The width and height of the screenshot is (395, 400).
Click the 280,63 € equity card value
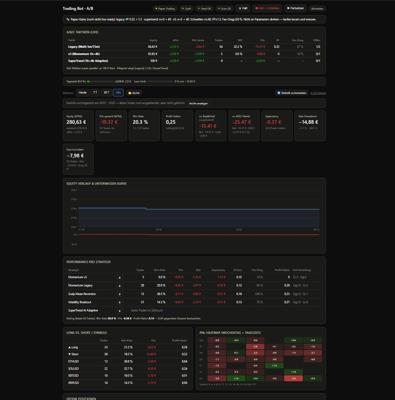tap(76, 122)
